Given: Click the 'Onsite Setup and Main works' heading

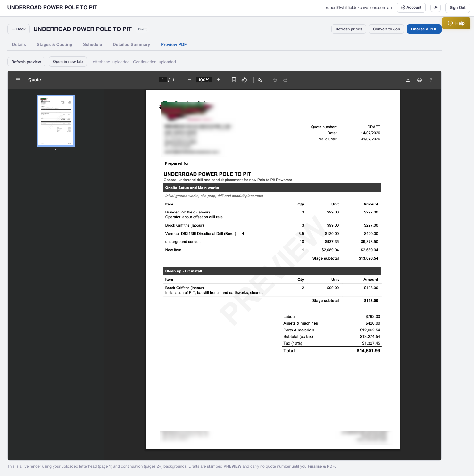Looking at the screenshot, I should [192, 188].
